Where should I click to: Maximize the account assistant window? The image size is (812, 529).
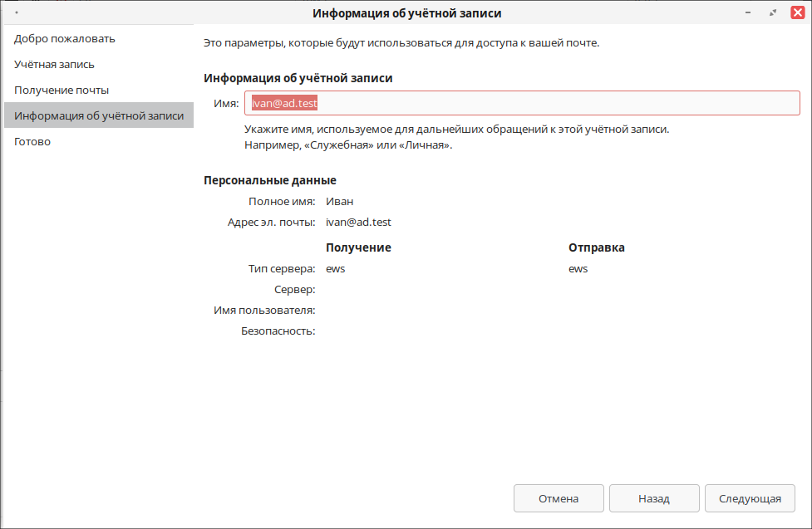773,12
